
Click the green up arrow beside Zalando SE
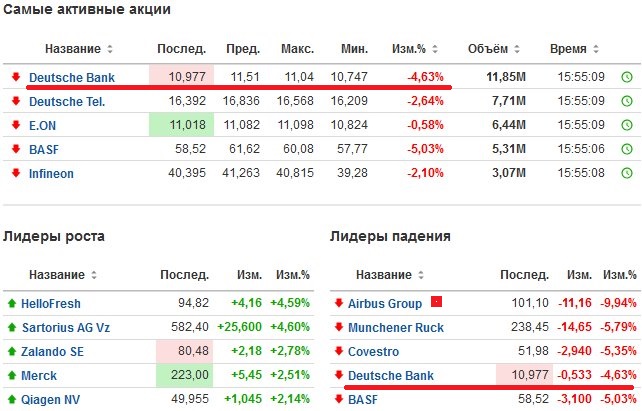(x=12, y=351)
